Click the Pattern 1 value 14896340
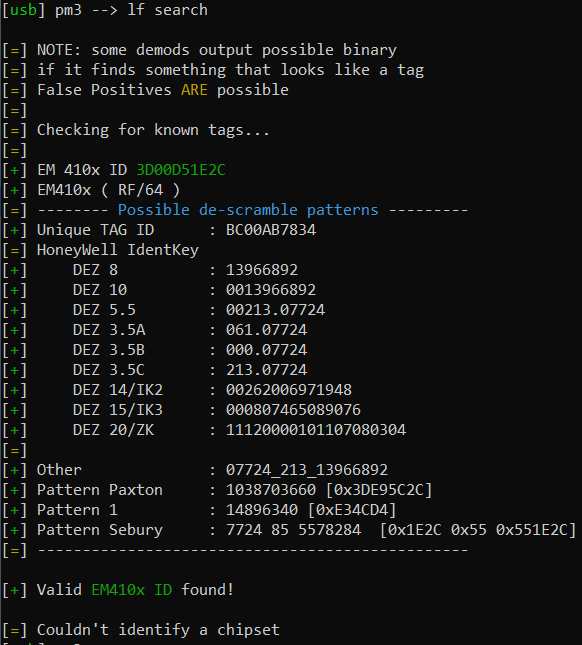This screenshot has height=645, width=582. [x=262, y=510]
